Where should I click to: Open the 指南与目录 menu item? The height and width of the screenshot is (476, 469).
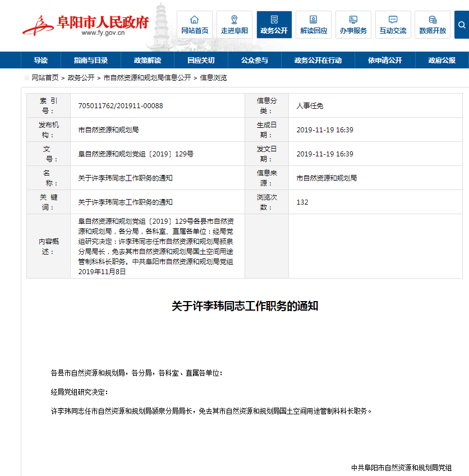[91, 60]
